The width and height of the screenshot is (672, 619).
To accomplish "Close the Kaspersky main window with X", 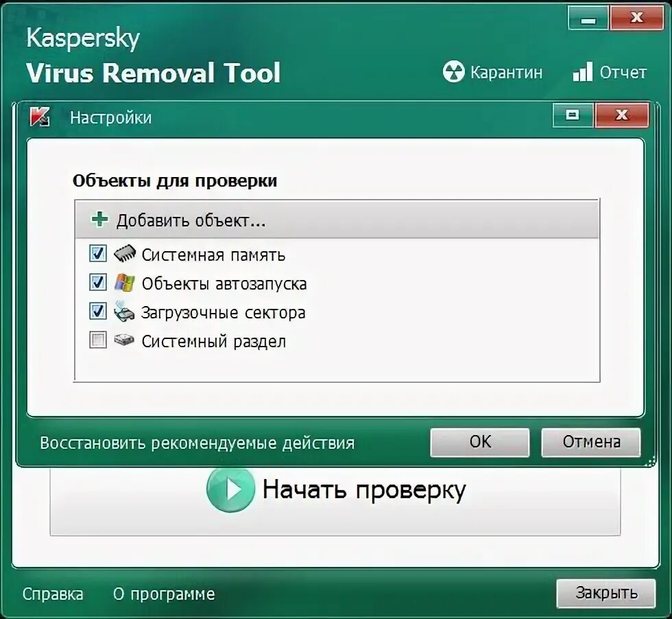I will [637, 18].
